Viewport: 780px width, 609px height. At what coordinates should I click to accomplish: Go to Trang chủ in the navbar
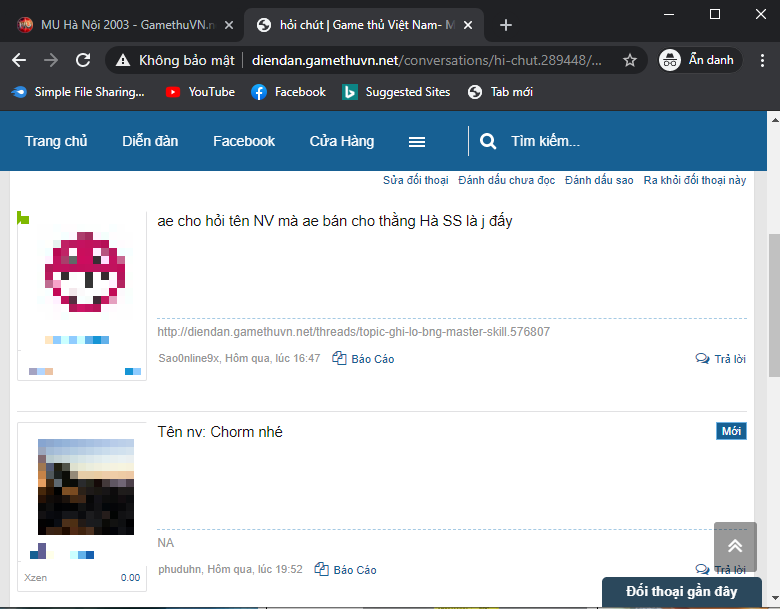pyautogui.click(x=56, y=141)
